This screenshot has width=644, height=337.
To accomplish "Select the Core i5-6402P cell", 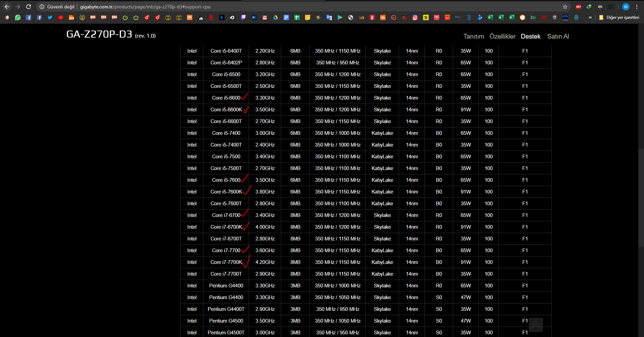I will (226, 63).
